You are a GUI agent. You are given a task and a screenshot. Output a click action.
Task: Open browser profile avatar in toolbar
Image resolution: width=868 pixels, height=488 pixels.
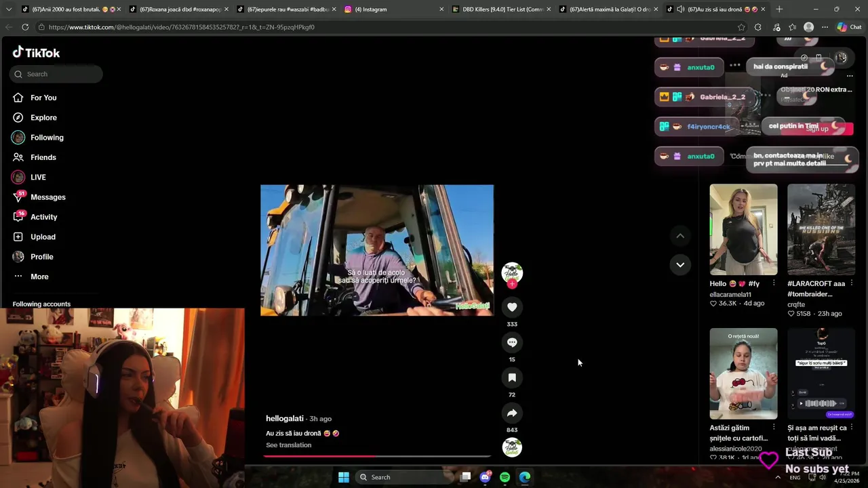coord(808,27)
